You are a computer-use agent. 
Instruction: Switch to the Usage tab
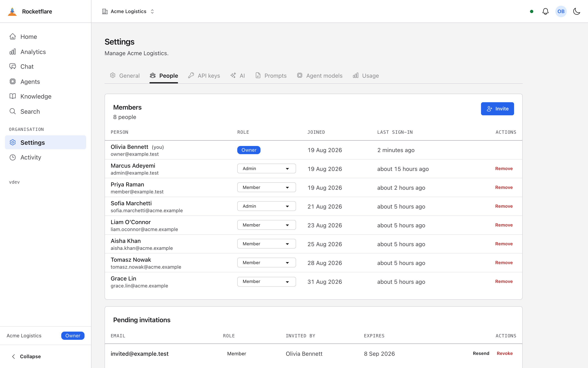point(366,76)
